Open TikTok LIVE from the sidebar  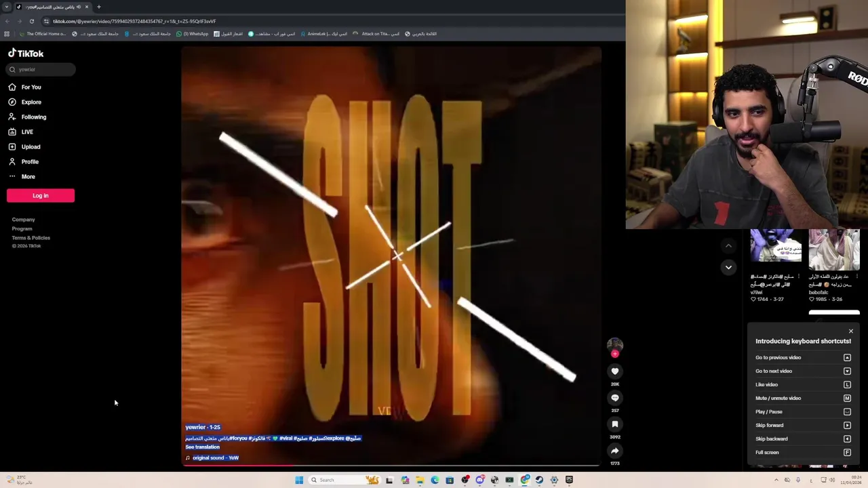point(20,131)
